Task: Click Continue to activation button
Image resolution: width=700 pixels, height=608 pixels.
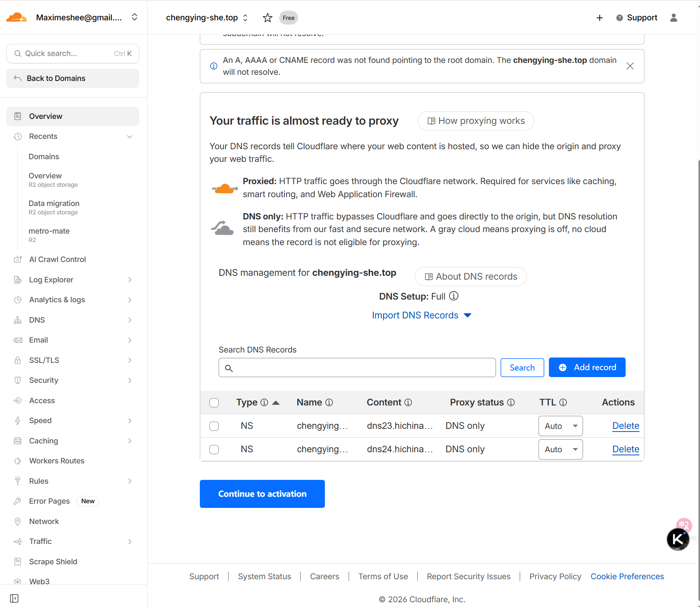Action: [262, 494]
